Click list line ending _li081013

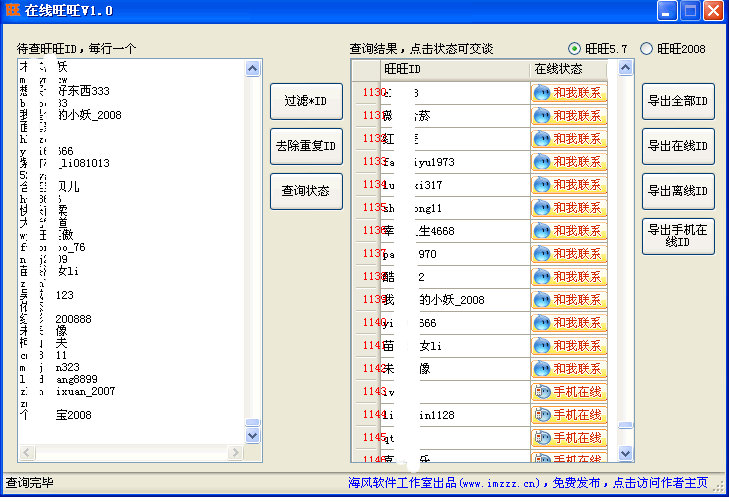pos(65,163)
